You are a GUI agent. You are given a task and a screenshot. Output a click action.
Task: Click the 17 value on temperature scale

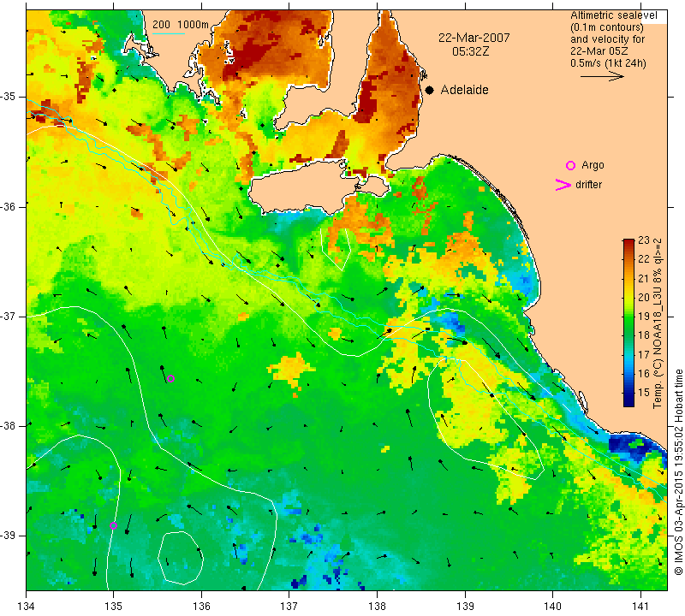(x=644, y=354)
